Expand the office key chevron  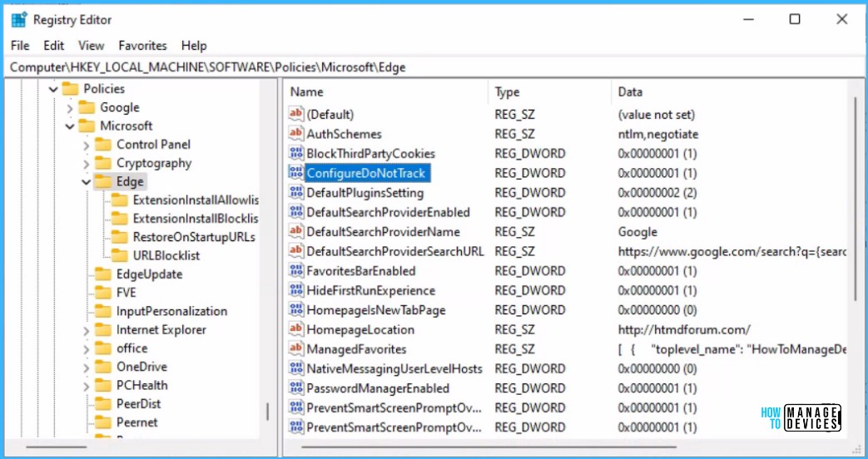[x=87, y=348]
